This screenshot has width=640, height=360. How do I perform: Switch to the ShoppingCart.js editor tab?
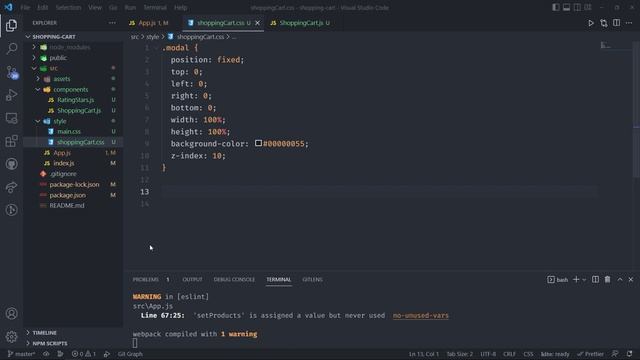301,23
